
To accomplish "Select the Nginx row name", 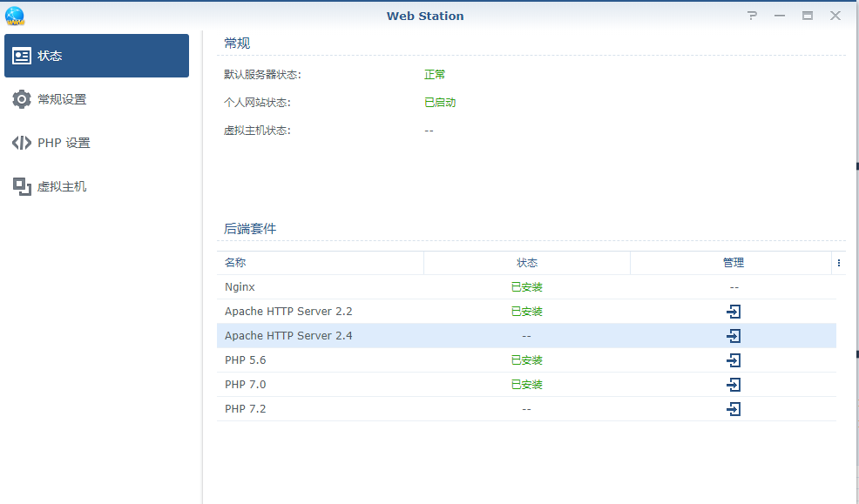I will coord(240,287).
